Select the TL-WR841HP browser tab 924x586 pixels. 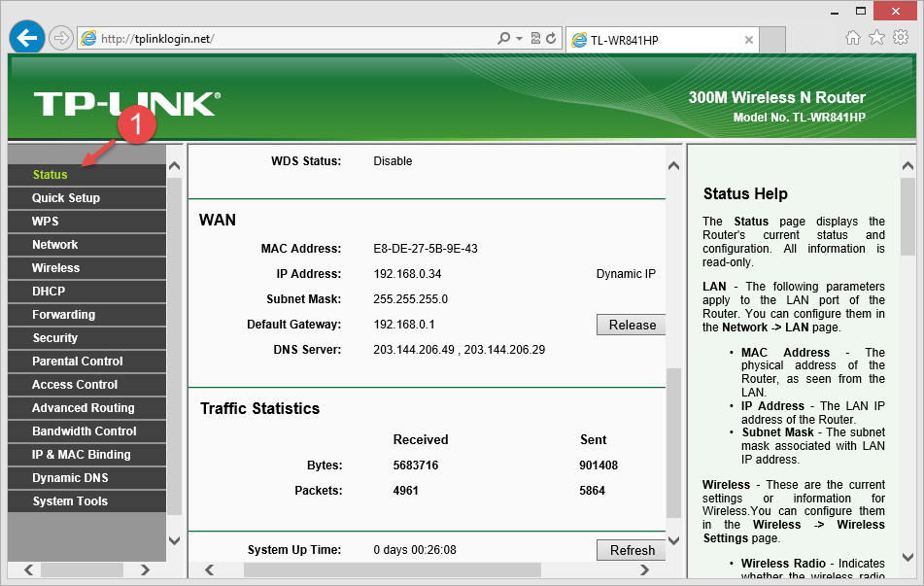coord(662,40)
